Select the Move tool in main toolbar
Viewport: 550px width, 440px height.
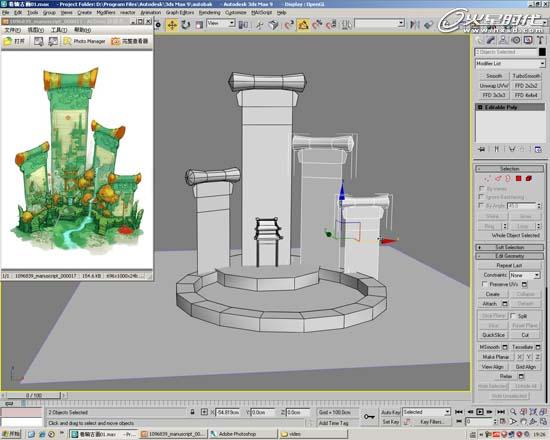tap(172, 25)
